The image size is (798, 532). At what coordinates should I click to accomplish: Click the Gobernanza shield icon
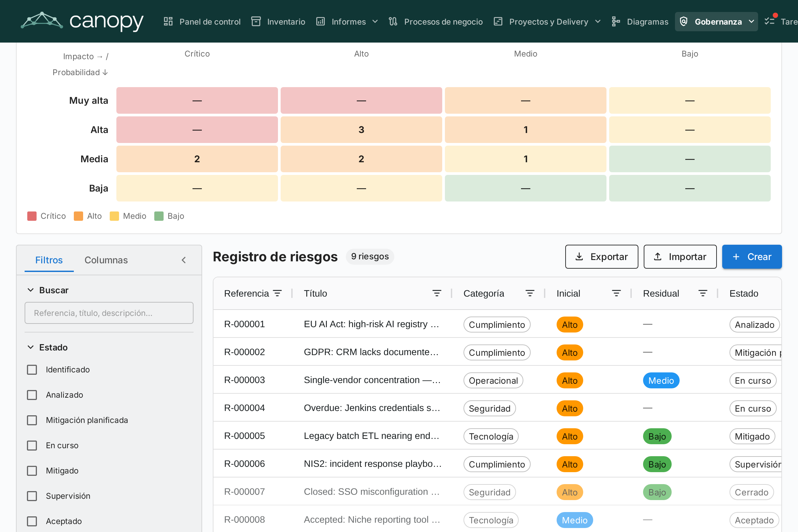click(684, 22)
